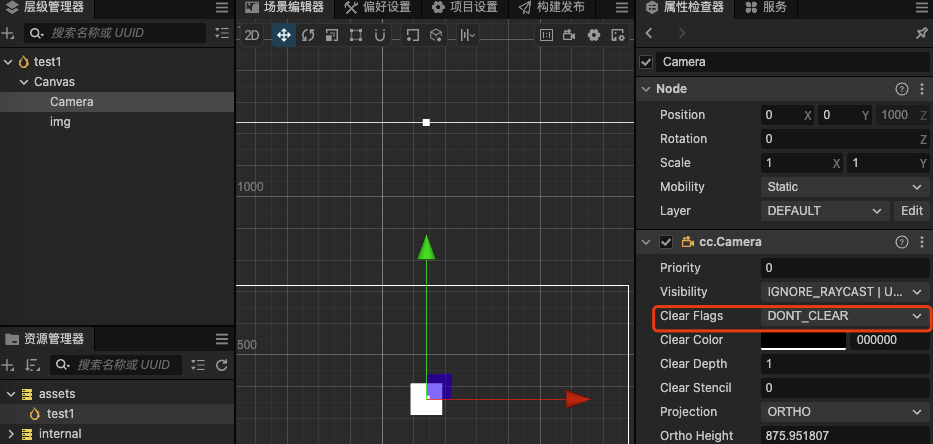This screenshot has height=444, width=933.
Task: Open the 构建发布 tab
Action: (552, 8)
